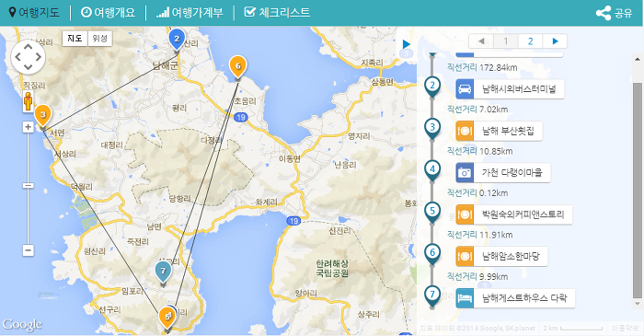Screen dimensions: 644x336
Task: Click the itinerary list scrollbar
Action: [x=637, y=191]
